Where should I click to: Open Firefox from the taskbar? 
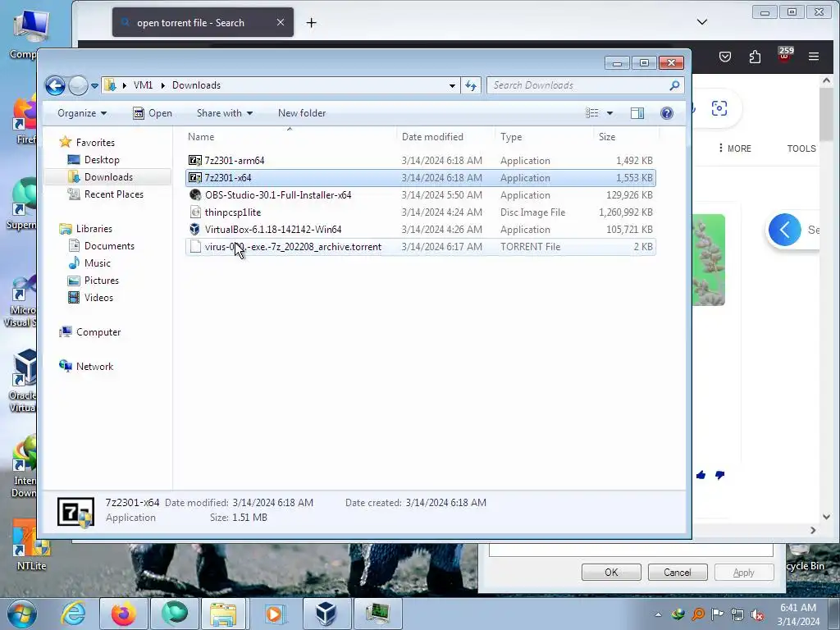pyautogui.click(x=123, y=614)
